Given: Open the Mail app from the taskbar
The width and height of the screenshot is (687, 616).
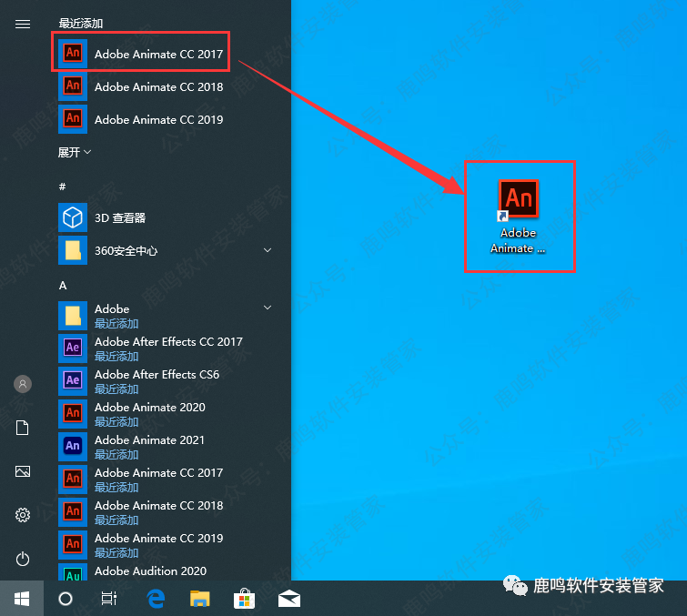Looking at the screenshot, I should [x=289, y=599].
